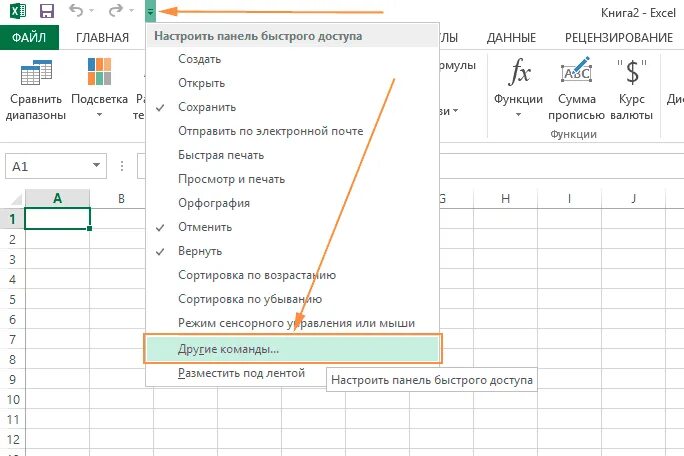The width and height of the screenshot is (684, 456).
Task: Select column J header
Action: click(x=633, y=199)
